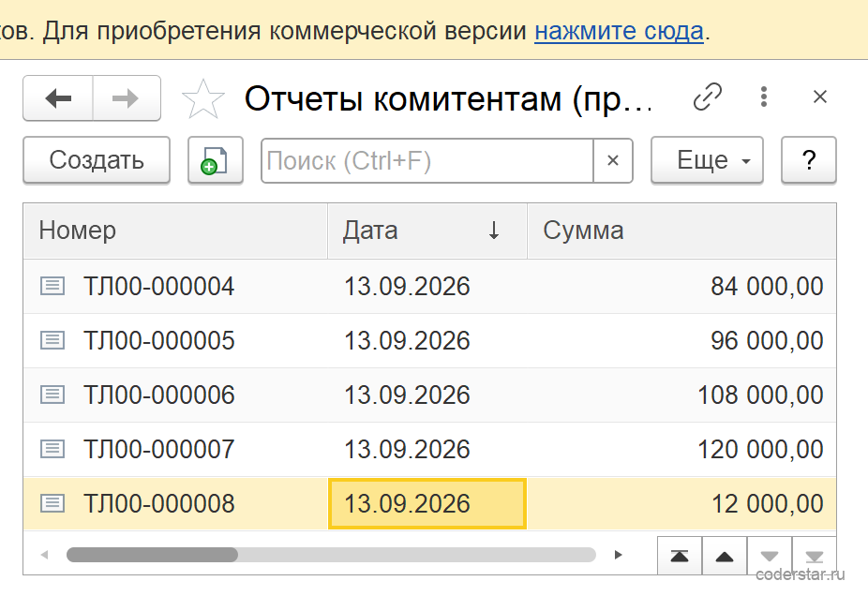Click highlighted date cell in row ТЛ00-000008
Viewport: 868px width, 596px height.
pyautogui.click(x=427, y=503)
